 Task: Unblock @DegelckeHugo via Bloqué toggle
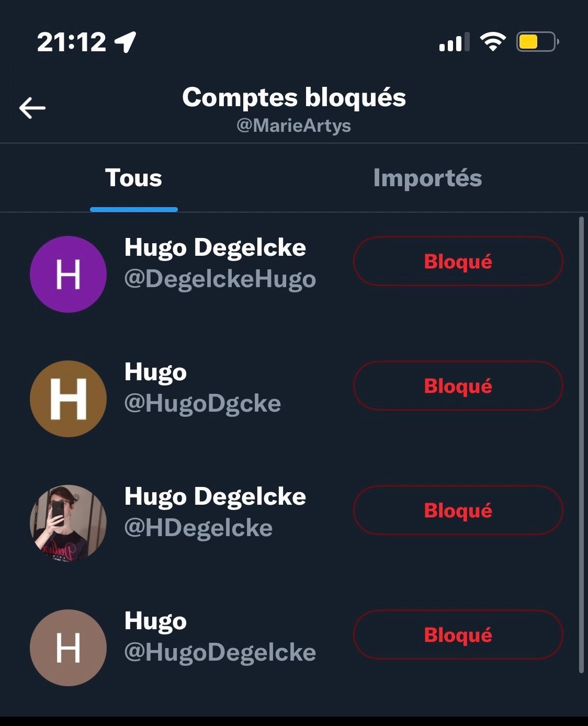point(458,261)
